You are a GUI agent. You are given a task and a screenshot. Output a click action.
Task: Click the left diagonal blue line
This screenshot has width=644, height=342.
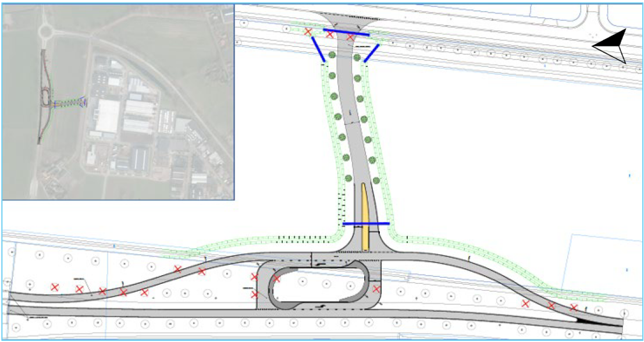[x=318, y=49]
